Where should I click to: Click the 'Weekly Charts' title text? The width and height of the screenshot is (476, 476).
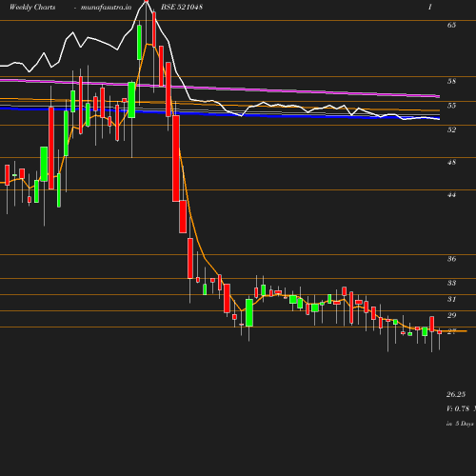pos(32,7)
